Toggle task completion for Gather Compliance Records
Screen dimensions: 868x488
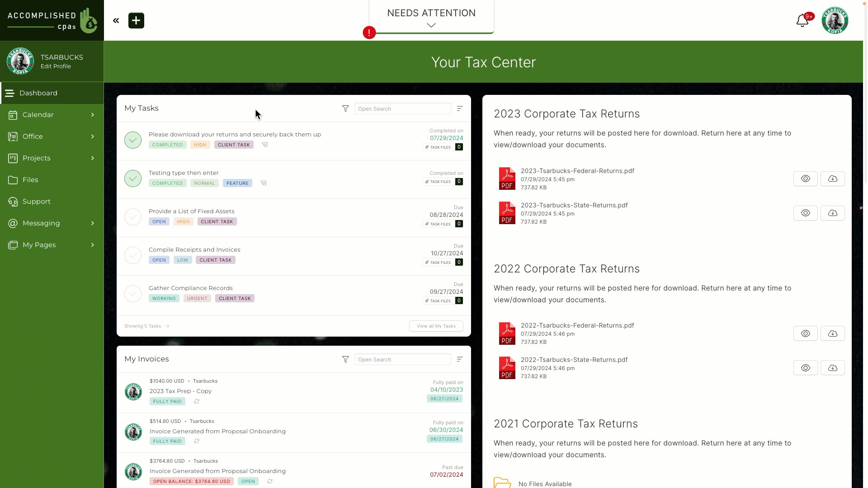pos(133,293)
